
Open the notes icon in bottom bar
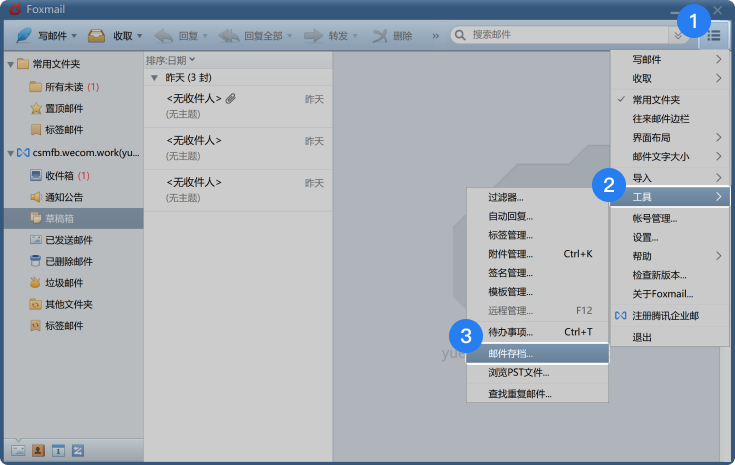click(78, 451)
